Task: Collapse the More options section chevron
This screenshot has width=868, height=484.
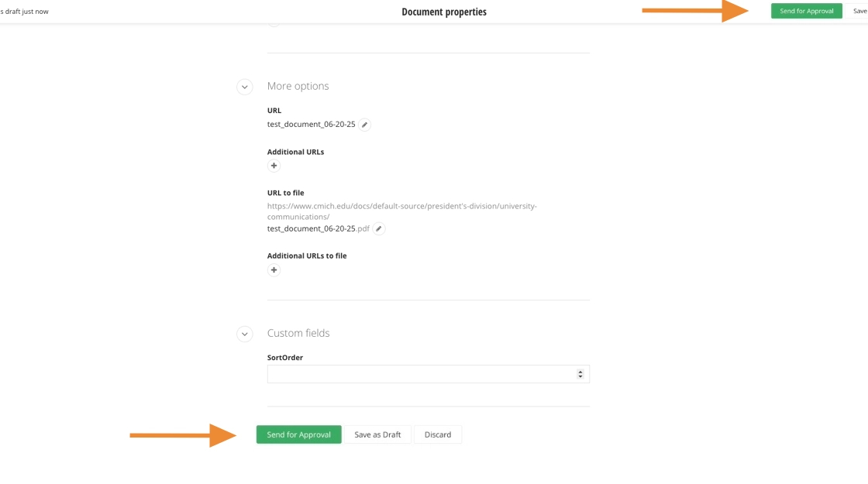Action: point(245,88)
